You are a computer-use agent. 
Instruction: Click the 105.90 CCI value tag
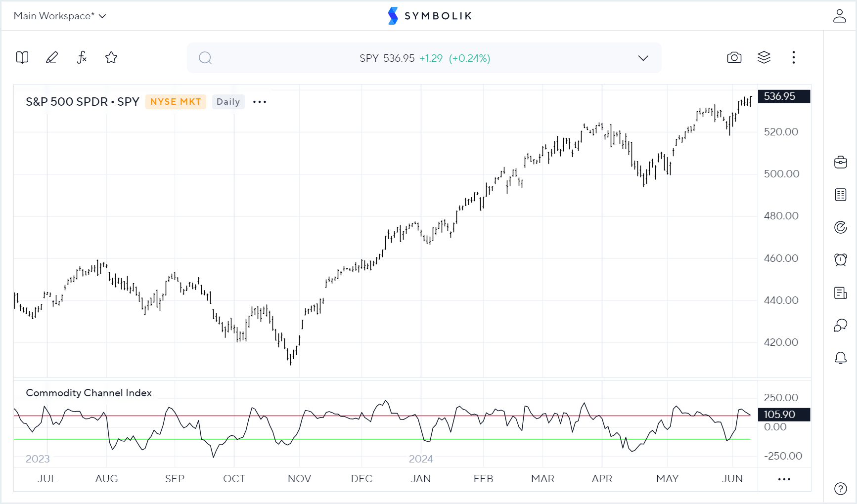pyautogui.click(x=784, y=415)
